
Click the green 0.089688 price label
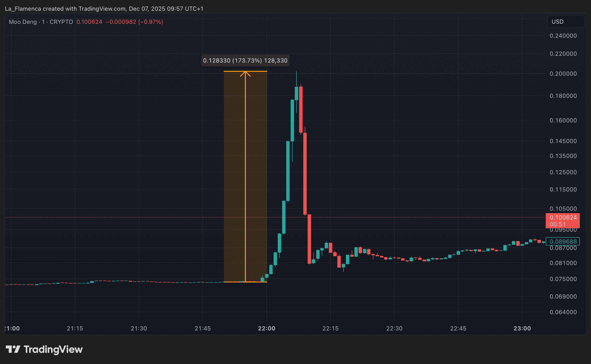tap(563, 241)
